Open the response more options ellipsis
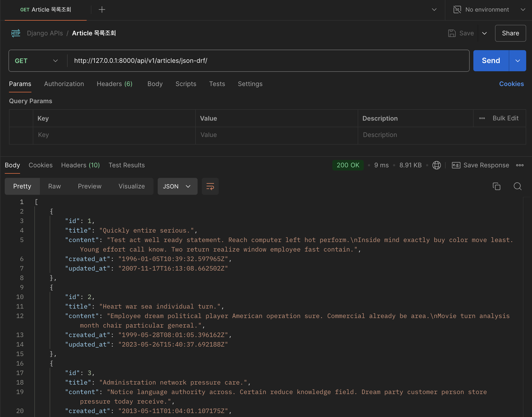Viewport: 532px width, 417px height. pos(520,165)
